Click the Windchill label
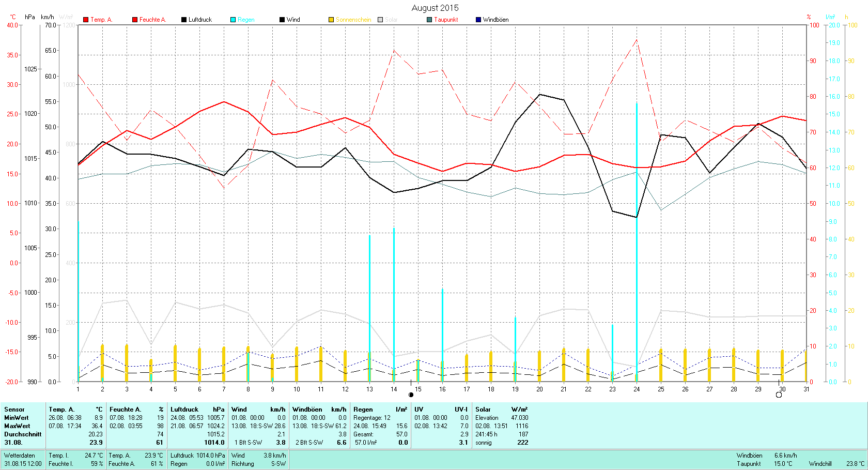868x470 pixels. click(820, 464)
